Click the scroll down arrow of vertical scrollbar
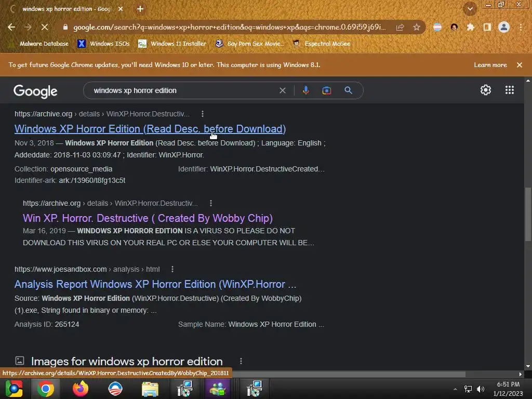This screenshot has height=399, width=532. [528, 366]
